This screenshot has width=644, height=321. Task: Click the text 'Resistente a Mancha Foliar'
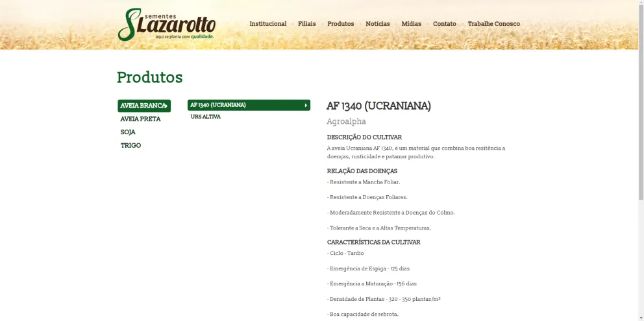(x=364, y=182)
